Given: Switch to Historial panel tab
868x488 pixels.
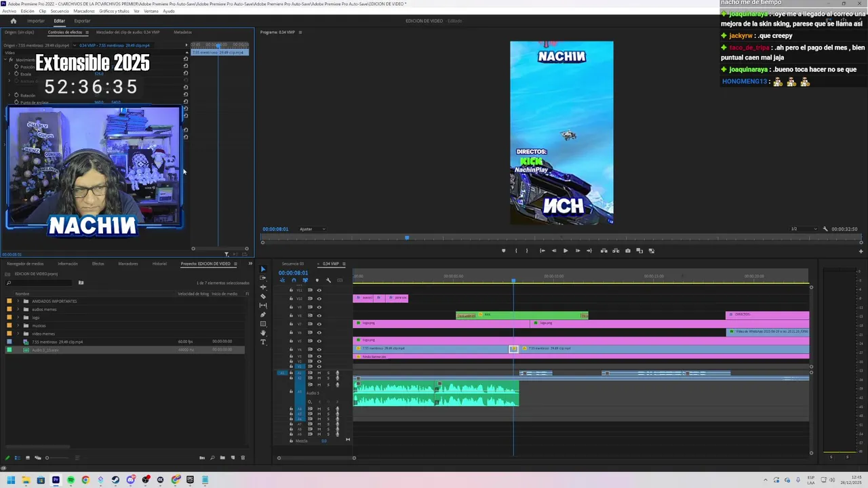Looking at the screenshot, I should (159, 264).
